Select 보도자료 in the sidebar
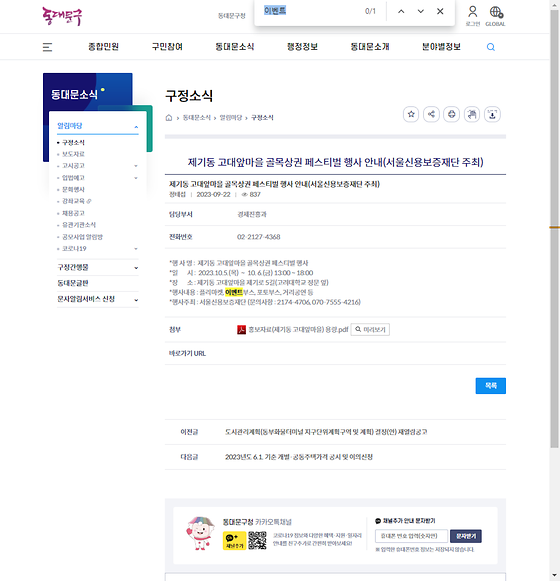The image size is (560, 581). coord(73,154)
